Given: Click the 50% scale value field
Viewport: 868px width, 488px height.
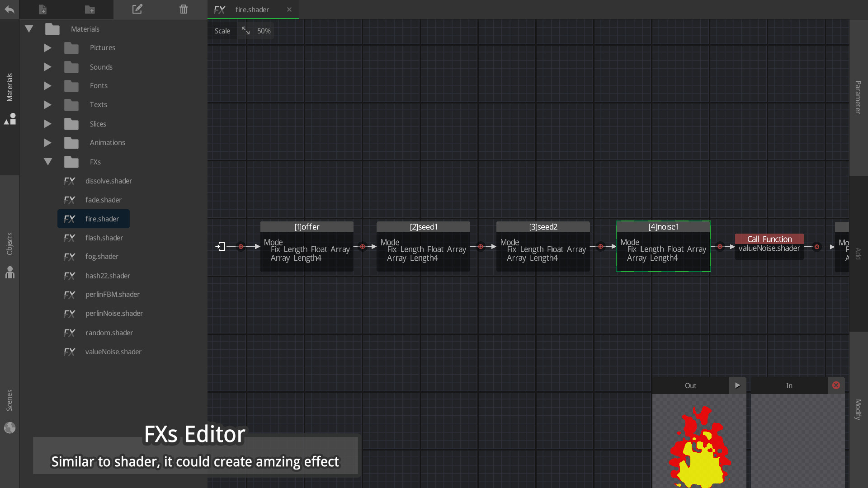Looking at the screenshot, I should [264, 31].
